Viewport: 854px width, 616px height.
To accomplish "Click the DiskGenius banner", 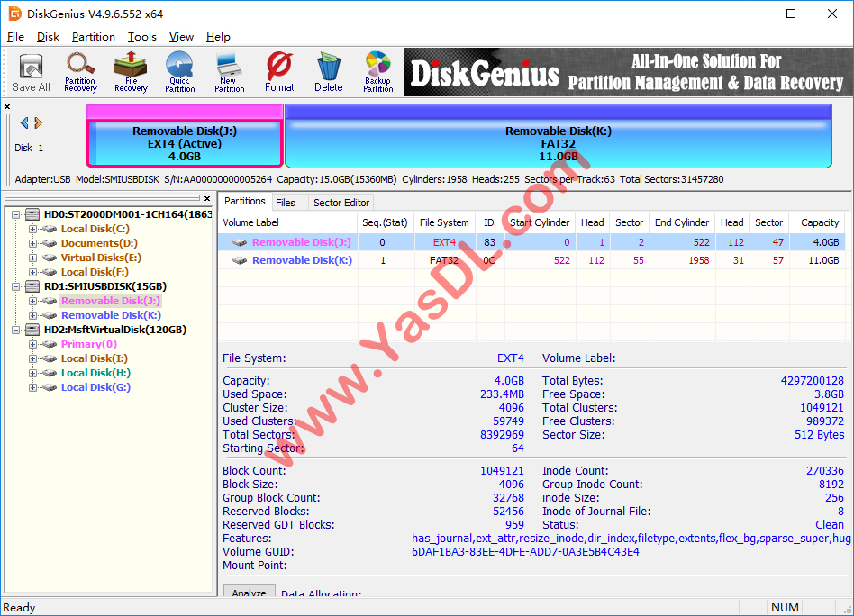I will click(628, 72).
